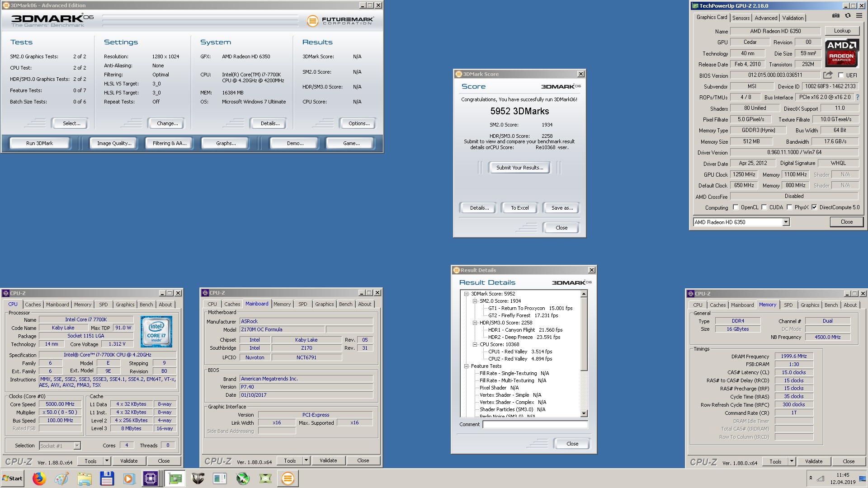868x488 pixels.
Task: Open SPD tab in CPU-Z Mainboard window
Action: 303,304
